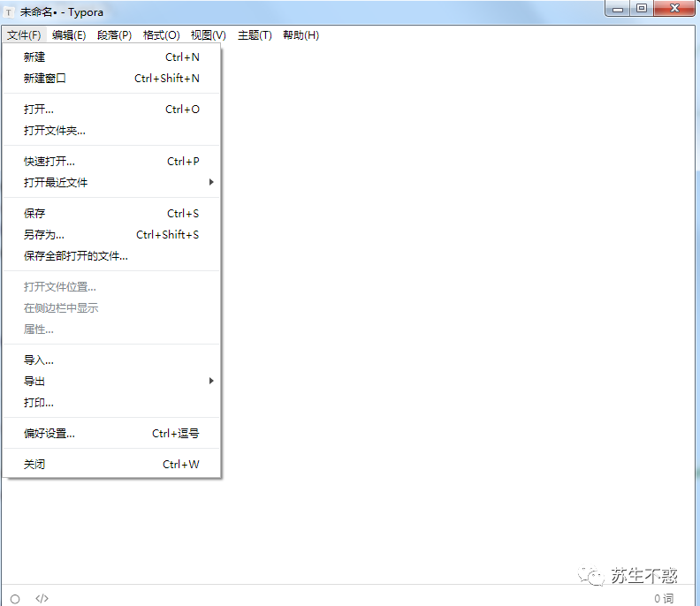Open the 格式(O) menu
Image resolution: width=700 pixels, height=606 pixels.
click(x=161, y=34)
